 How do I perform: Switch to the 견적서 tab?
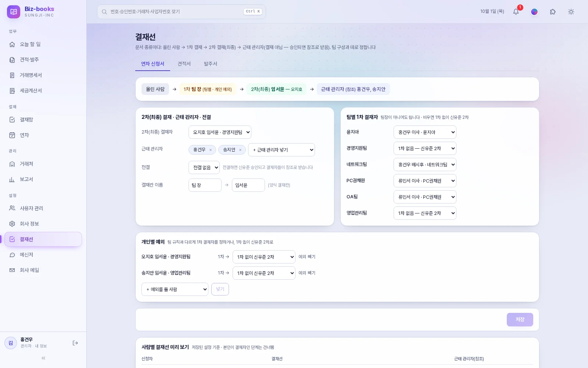tap(184, 64)
